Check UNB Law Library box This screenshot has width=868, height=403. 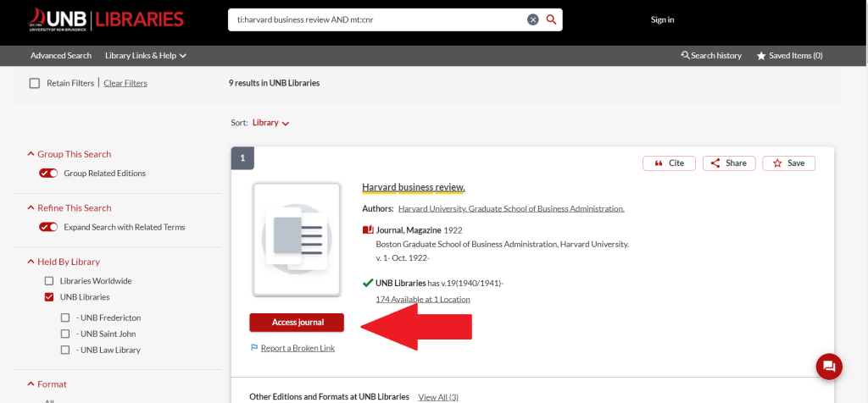tap(65, 350)
